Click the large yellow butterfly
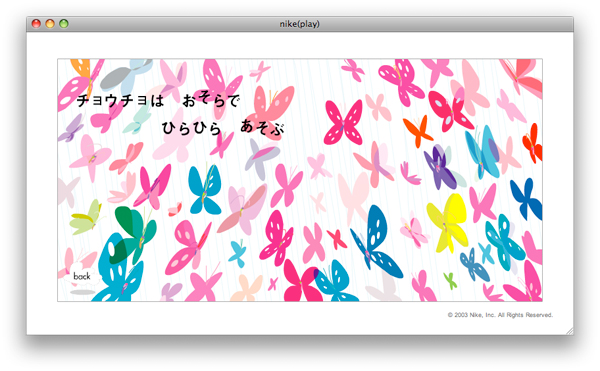Image resolution: width=600 pixels, height=371 pixels. click(447, 222)
